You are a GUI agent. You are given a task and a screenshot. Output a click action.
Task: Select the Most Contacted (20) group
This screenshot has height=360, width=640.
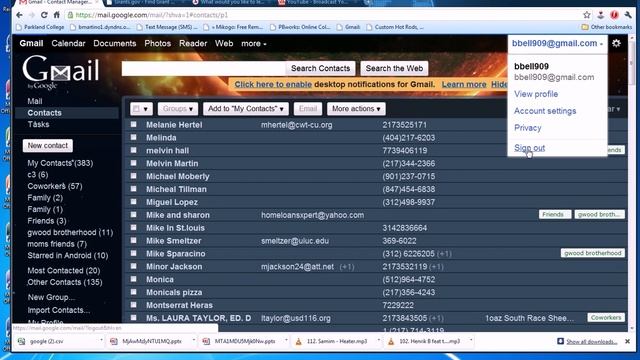[64, 270]
